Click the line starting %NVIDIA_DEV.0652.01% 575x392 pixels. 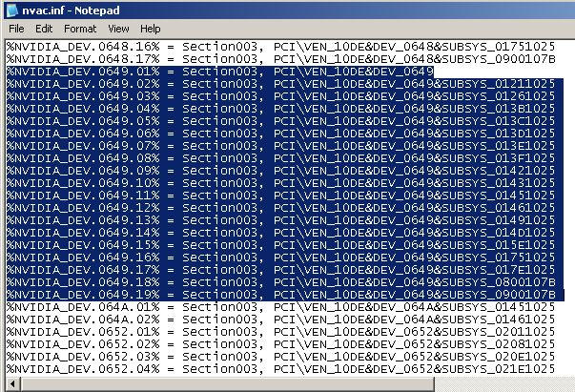(x=281, y=332)
